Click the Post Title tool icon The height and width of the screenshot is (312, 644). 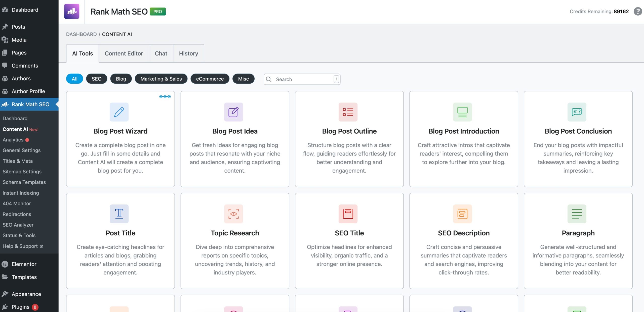point(119,214)
